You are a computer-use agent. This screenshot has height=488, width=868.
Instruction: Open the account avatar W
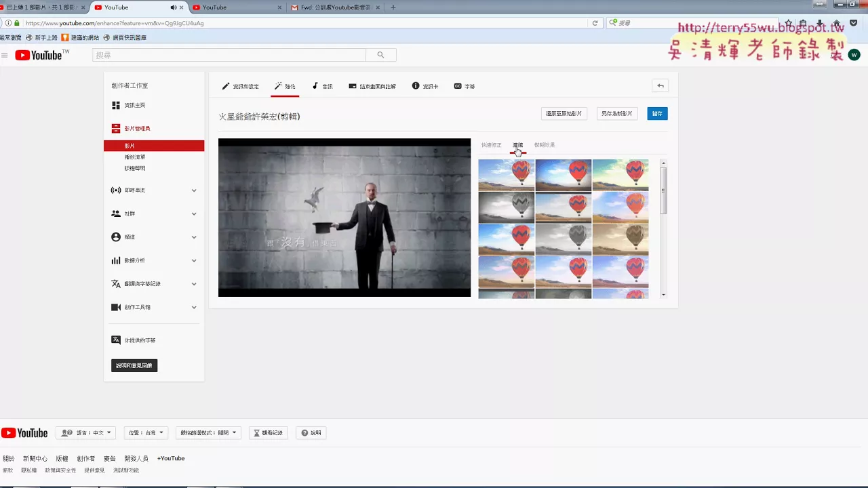pyautogui.click(x=854, y=55)
